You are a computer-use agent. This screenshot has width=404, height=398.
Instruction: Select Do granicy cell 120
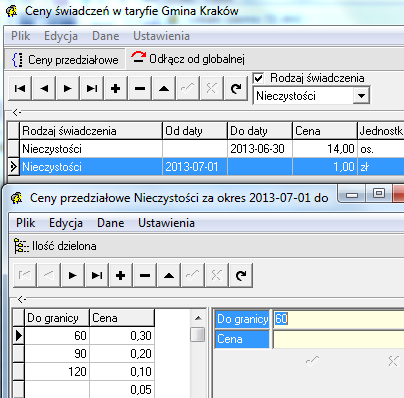tap(57, 371)
